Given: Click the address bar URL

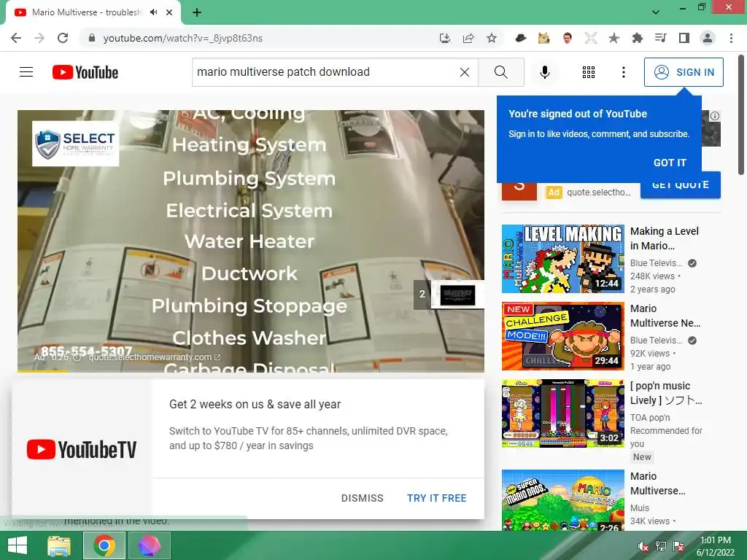Looking at the screenshot, I should tap(182, 38).
